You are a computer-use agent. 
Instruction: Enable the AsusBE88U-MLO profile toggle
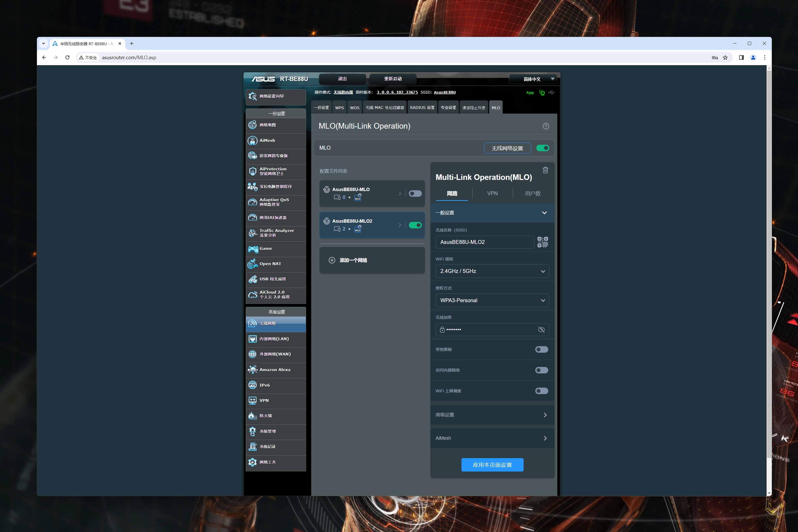pos(415,193)
